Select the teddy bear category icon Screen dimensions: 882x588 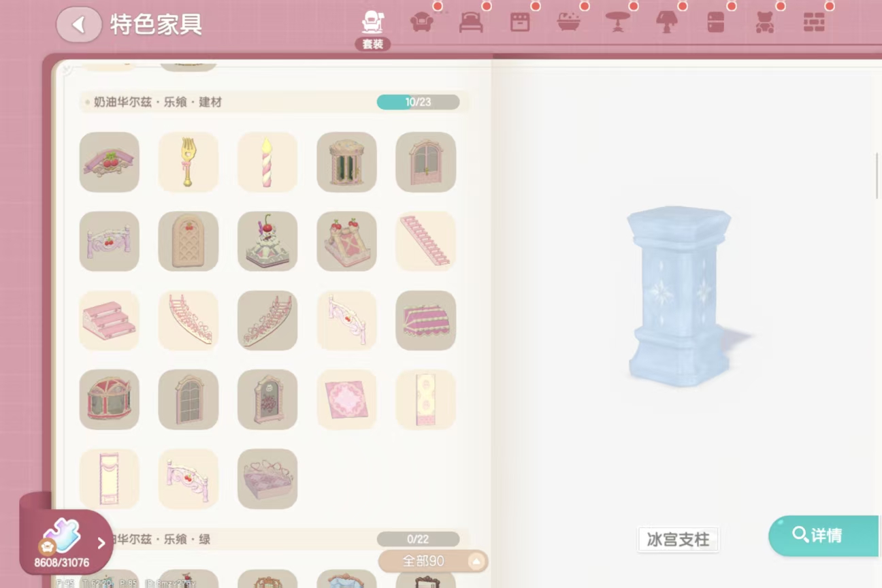point(765,22)
